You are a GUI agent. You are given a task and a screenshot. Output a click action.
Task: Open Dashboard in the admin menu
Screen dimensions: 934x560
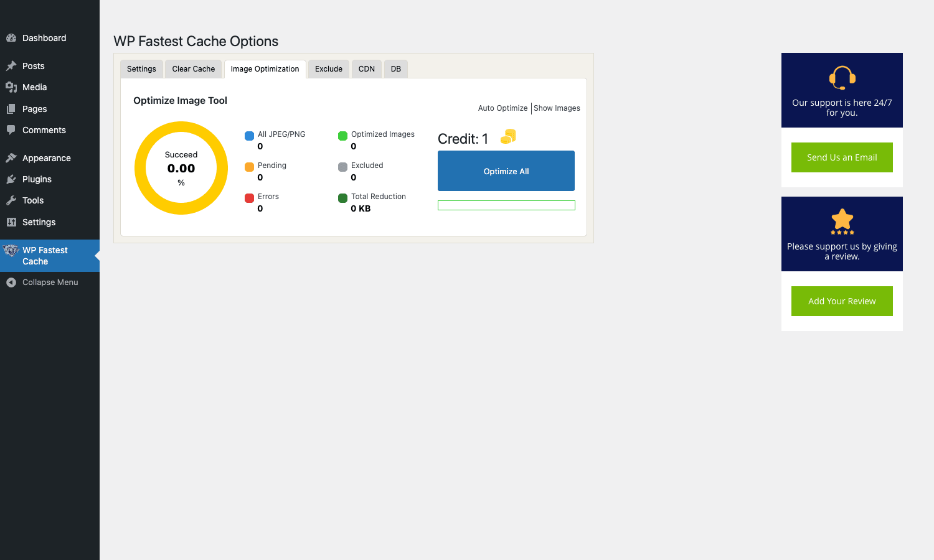pos(50,38)
